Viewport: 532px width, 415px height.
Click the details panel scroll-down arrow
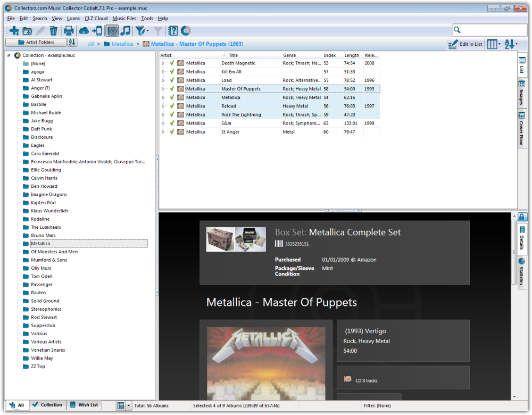click(514, 397)
